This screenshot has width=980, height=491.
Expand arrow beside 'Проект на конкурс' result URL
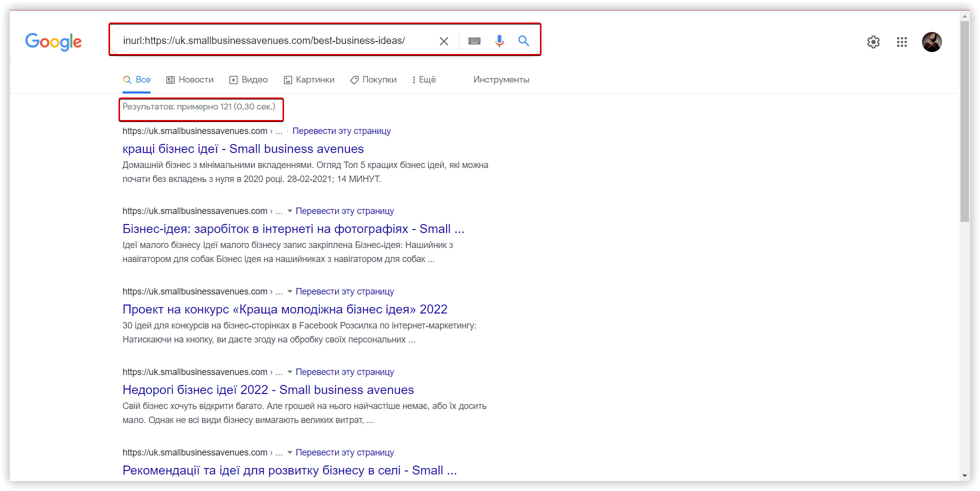(290, 291)
